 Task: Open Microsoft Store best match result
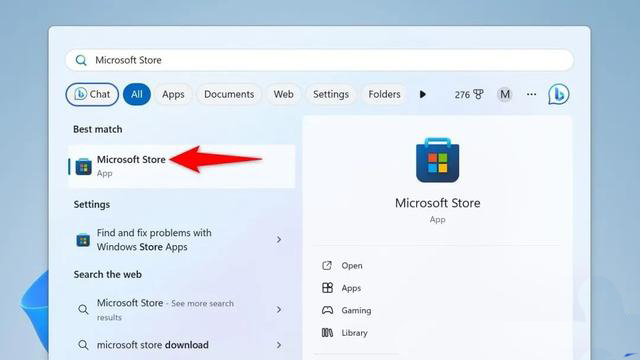(x=182, y=166)
